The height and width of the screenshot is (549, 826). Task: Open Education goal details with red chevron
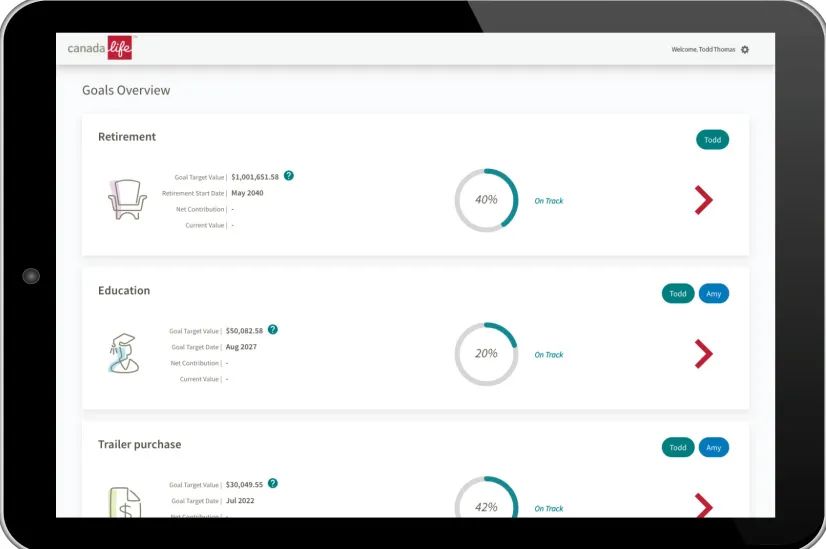tap(703, 354)
